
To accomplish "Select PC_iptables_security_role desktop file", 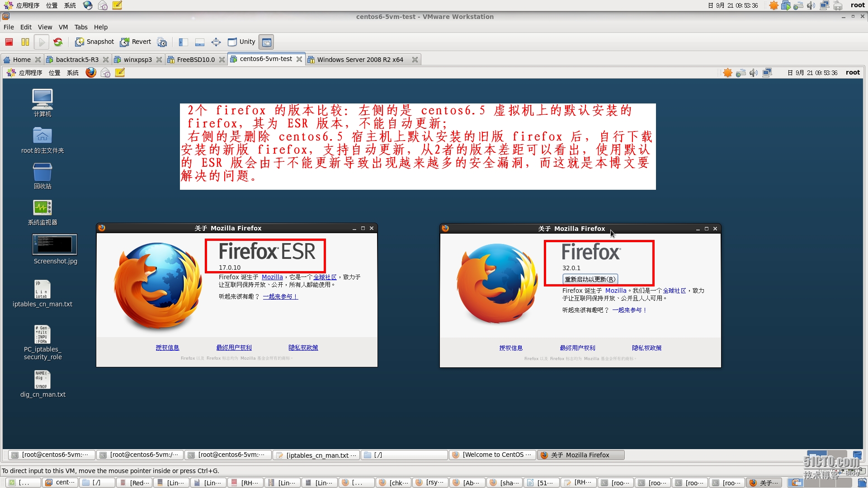I will pos(42,343).
